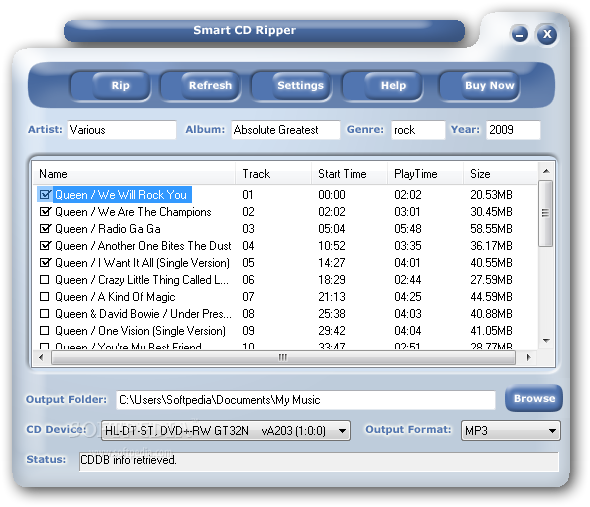Click the start time 25:38

(332, 314)
